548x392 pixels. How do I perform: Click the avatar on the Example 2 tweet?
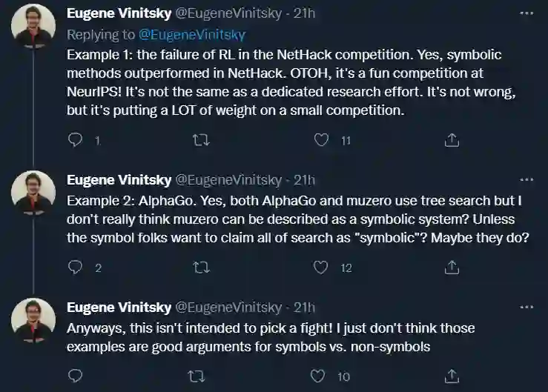click(x=33, y=194)
